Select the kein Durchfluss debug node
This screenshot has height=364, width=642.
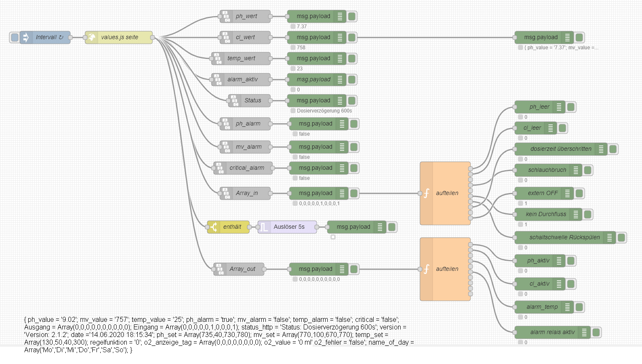pyautogui.click(x=548, y=214)
